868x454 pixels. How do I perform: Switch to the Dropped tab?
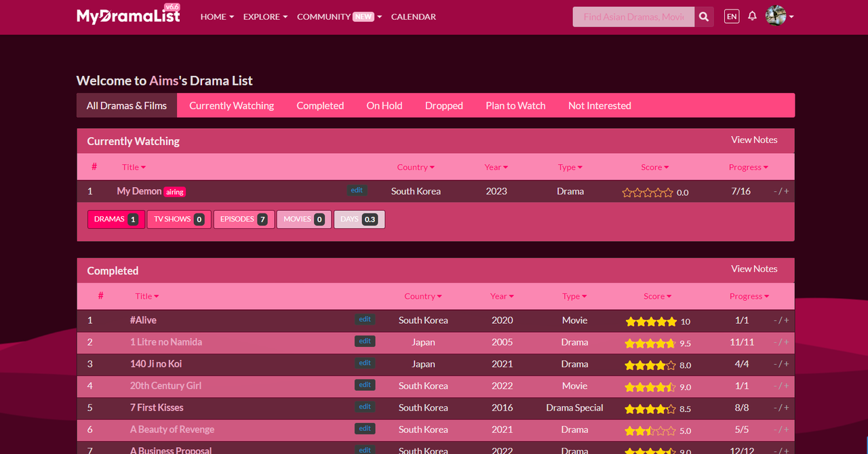click(444, 106)
